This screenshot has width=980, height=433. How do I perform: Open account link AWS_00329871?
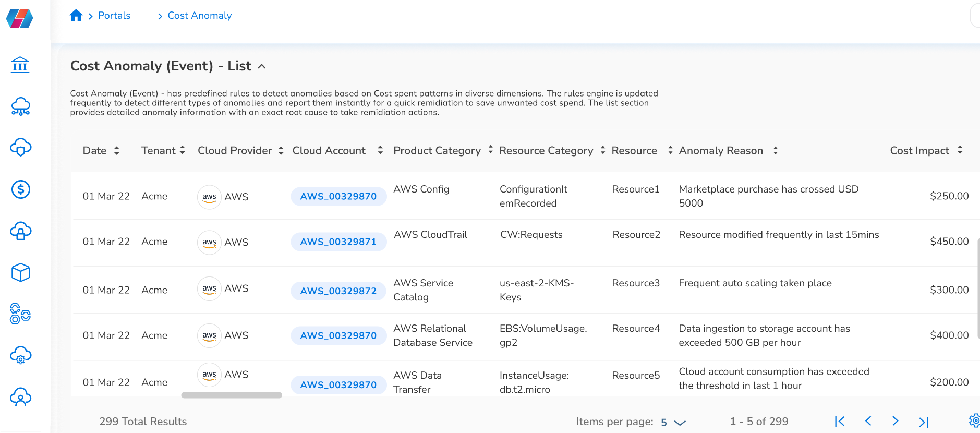coord(338,242)
